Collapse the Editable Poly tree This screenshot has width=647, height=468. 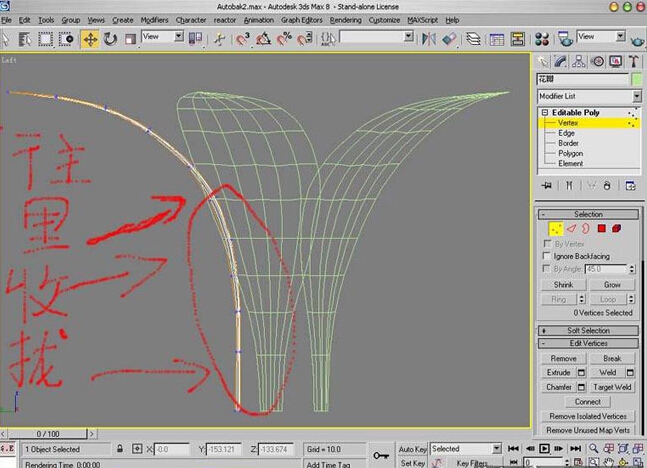click(x=545, y=112)
